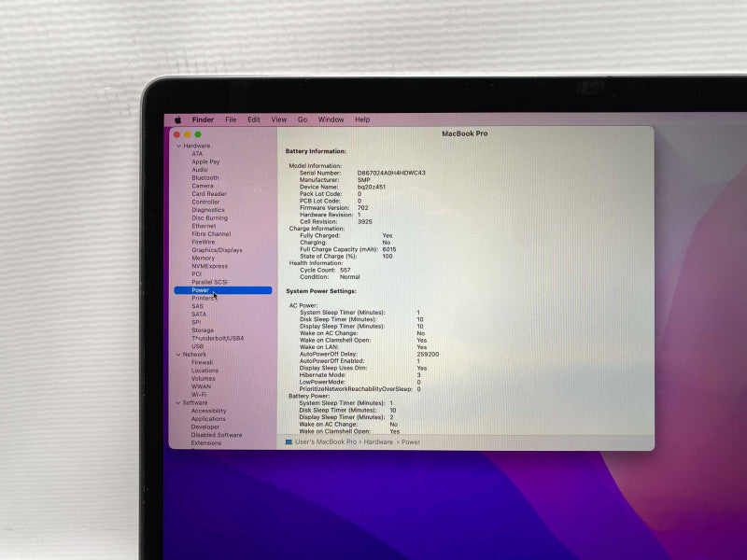
Task: Select Disabled Software in the sidebar
Action: (217, 435)
